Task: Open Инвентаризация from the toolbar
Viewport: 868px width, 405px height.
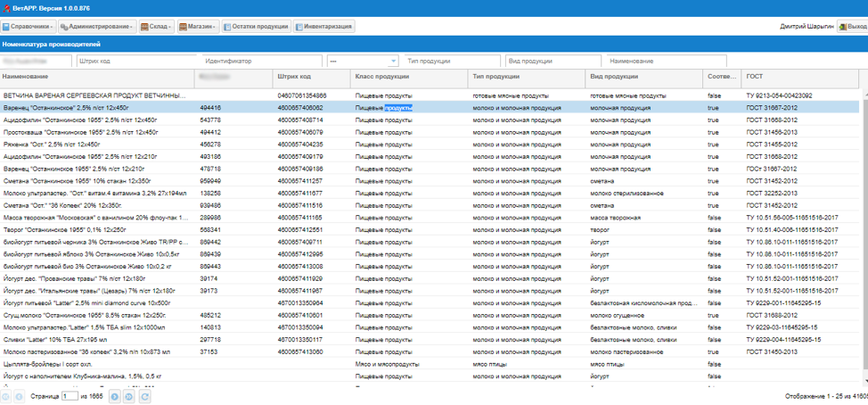Action: [x=323, y=27]
